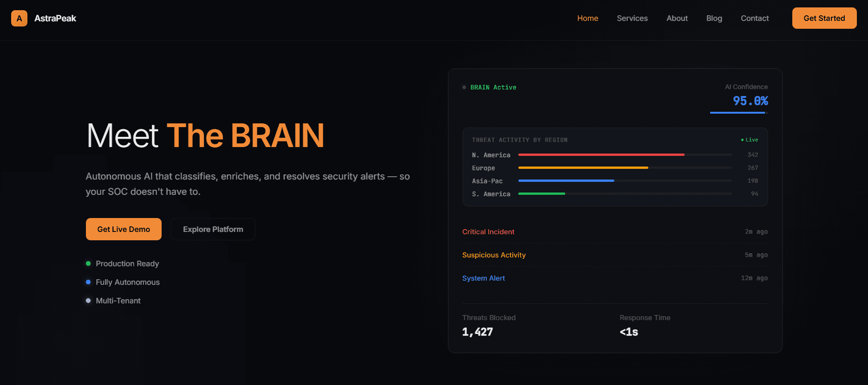Click the Response Time label
This screenshot has width=868, height=385.
[x=645, y=318]
